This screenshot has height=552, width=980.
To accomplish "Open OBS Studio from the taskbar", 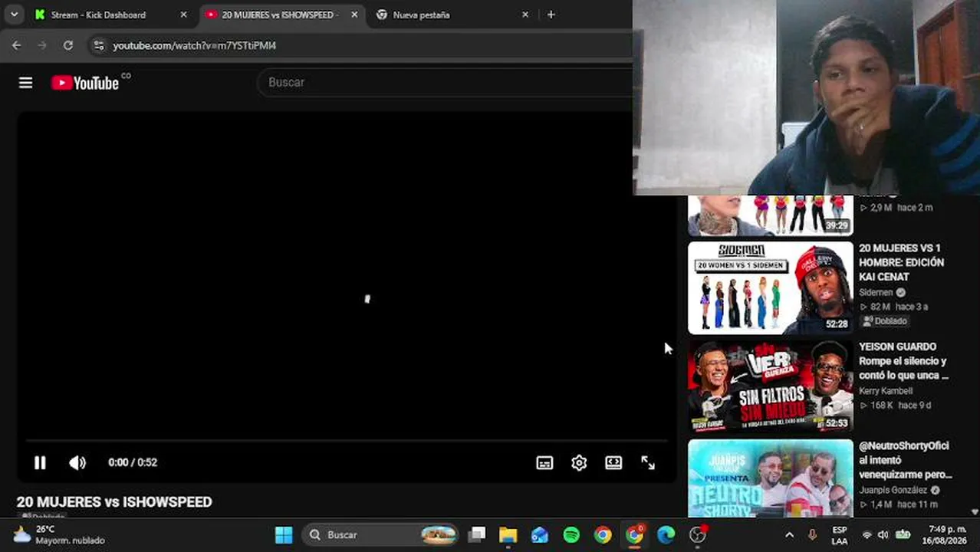I will tap(697, 534).
